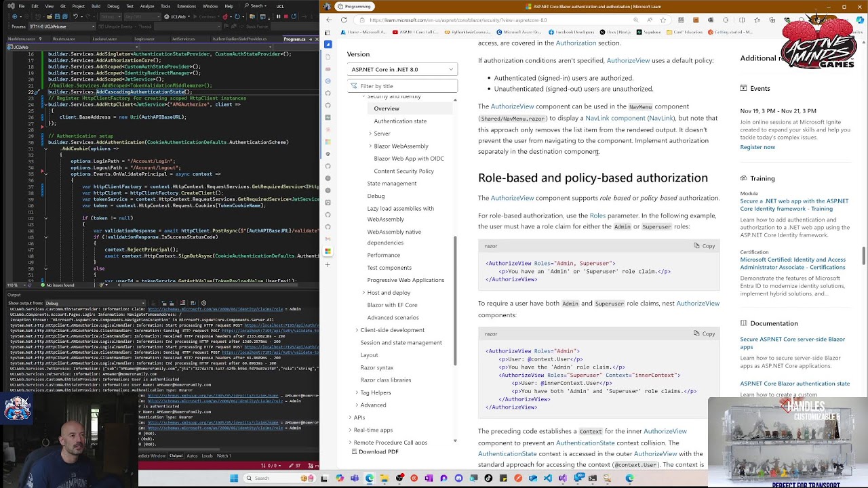This screenshot has width=868, height=488.
Task: Expand the APIs node in the table of contents
Action: (350, 418)
